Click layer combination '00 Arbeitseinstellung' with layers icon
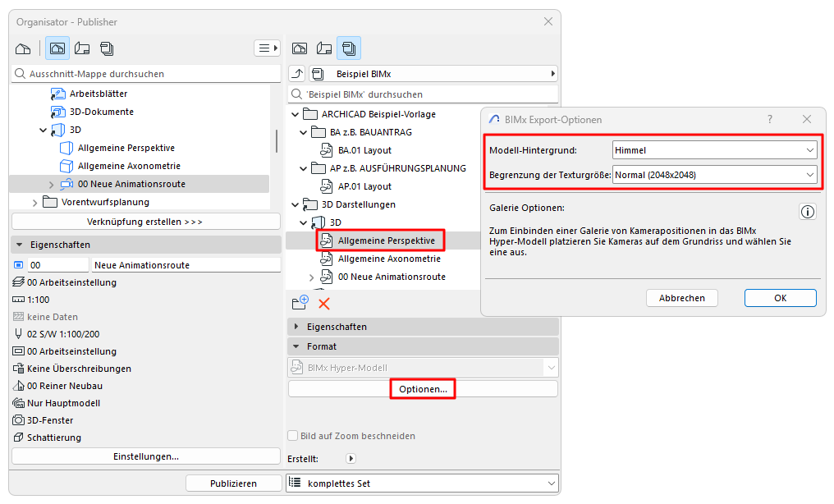The width and height of the screenshot is (834, 504). [x=64, y=283]
